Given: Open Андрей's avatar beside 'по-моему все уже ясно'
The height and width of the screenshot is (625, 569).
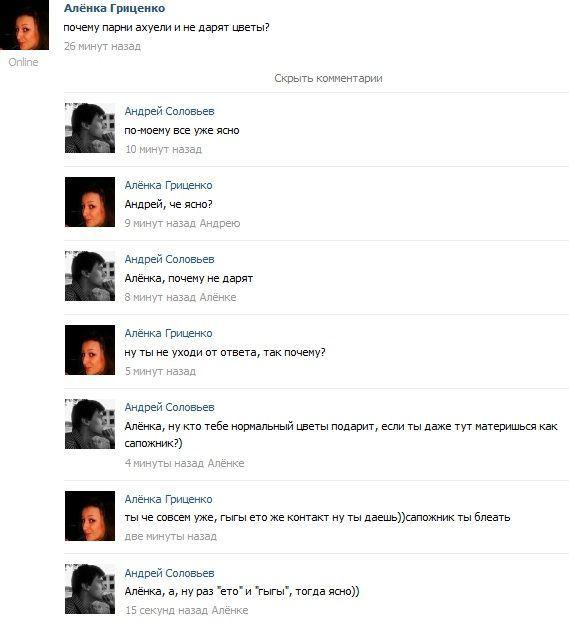Looking at the screenshot, I should click(90, 128).
